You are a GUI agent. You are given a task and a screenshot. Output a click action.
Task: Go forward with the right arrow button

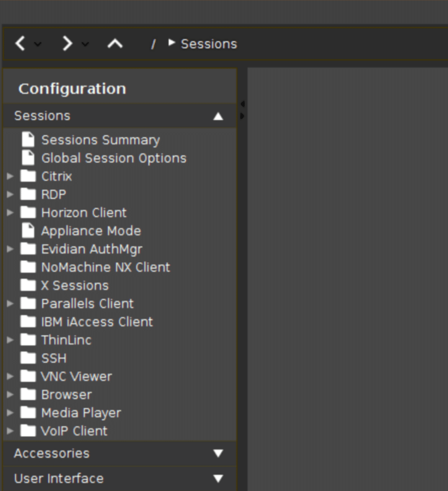click(x=67, y=44)
